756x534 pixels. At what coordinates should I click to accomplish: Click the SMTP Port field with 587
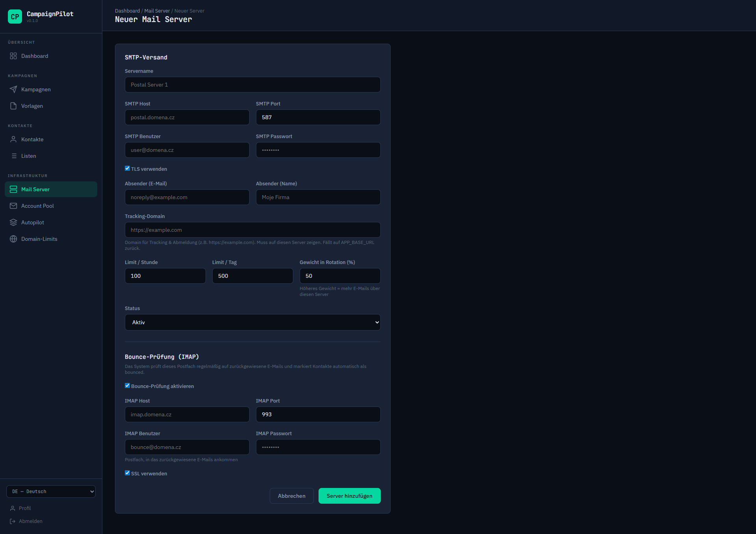coord(318,117)
